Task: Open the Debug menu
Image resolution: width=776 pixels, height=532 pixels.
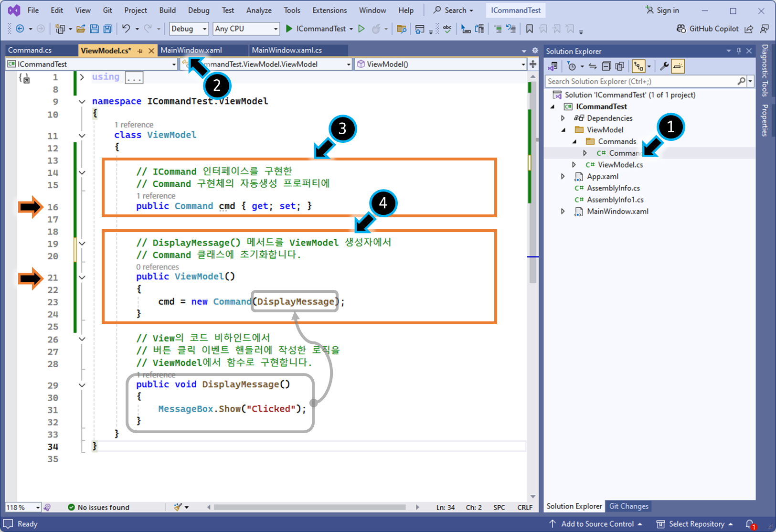Action: pyautogui.click(x=199, y=10)
